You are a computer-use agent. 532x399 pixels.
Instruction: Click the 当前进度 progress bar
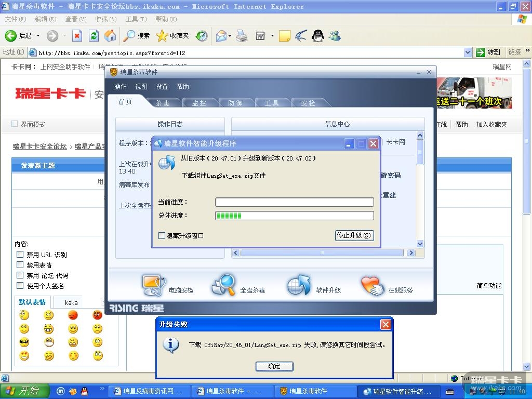pos(295,202)
